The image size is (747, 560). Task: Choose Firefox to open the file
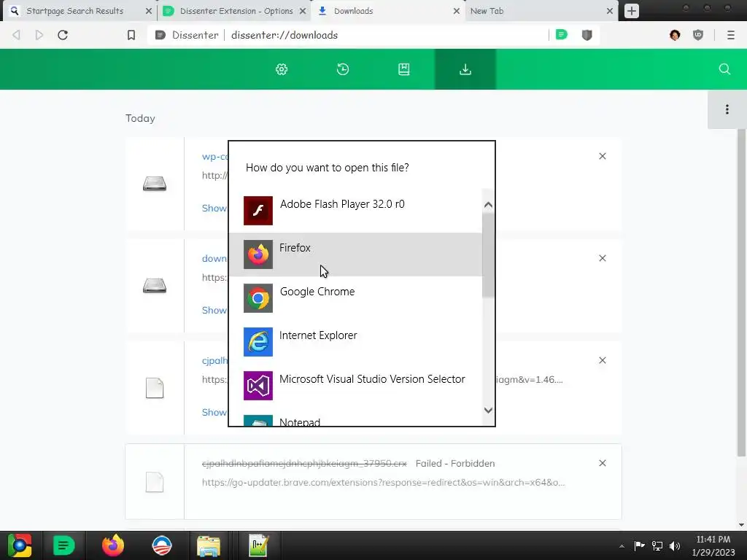click(x=355, y=254)
